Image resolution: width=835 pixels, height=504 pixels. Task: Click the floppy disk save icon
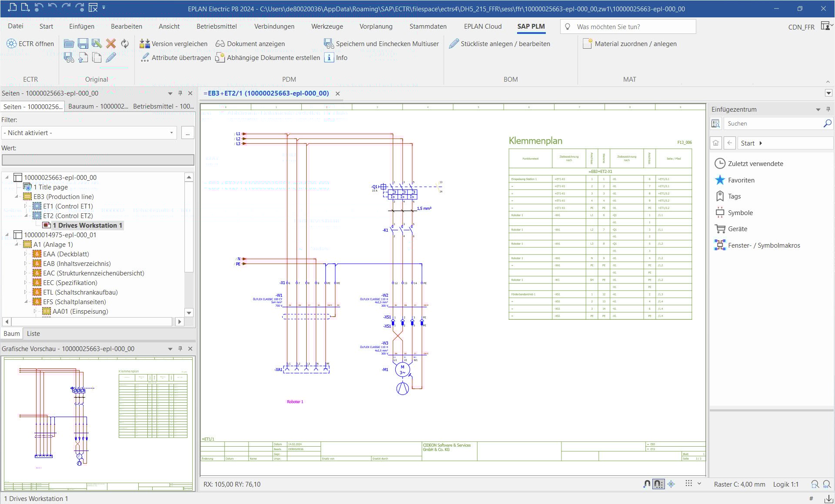(x=83, y=43)
